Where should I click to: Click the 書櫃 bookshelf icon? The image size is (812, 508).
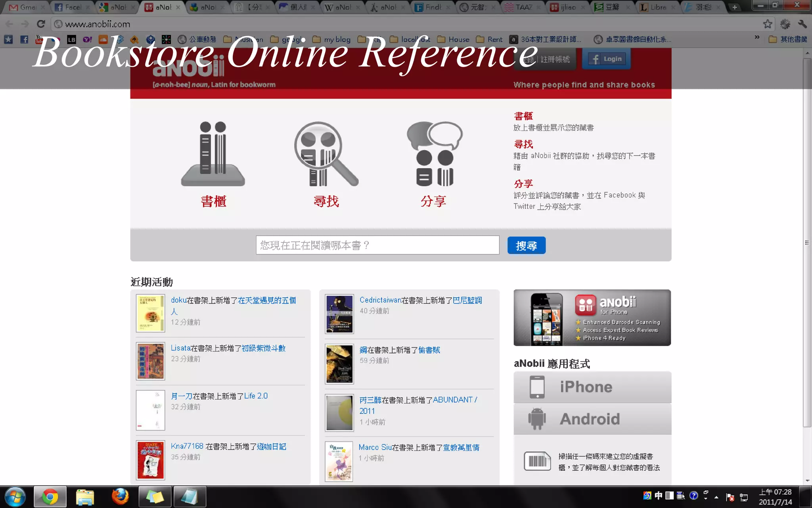[x=213, y=154]
